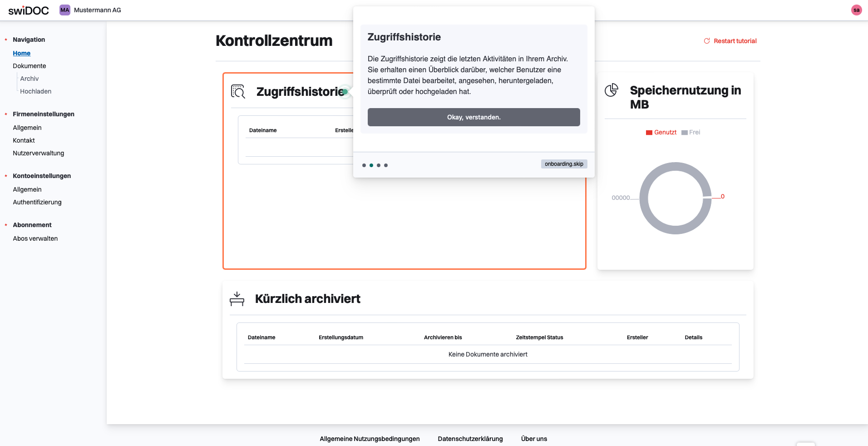This screenshot has width=868, height=446.
Task: Click the red 0 chart label
Action: 723,197
